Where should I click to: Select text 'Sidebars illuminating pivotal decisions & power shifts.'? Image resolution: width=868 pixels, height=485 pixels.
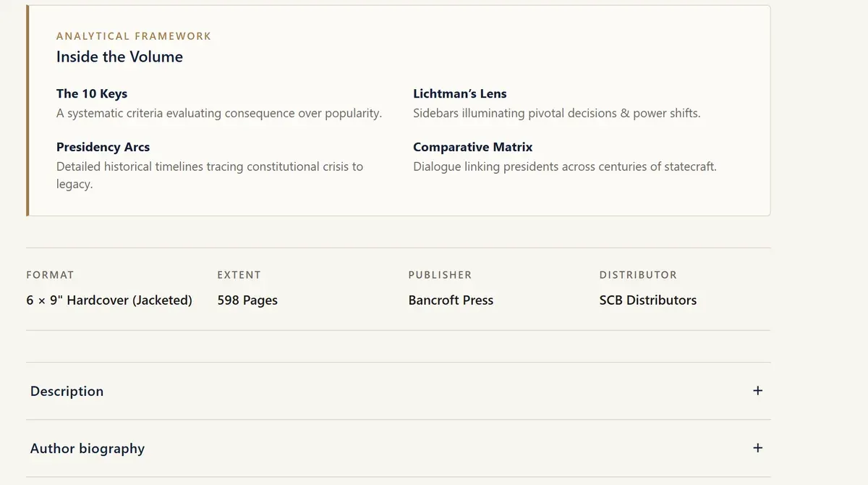(557, 114)
